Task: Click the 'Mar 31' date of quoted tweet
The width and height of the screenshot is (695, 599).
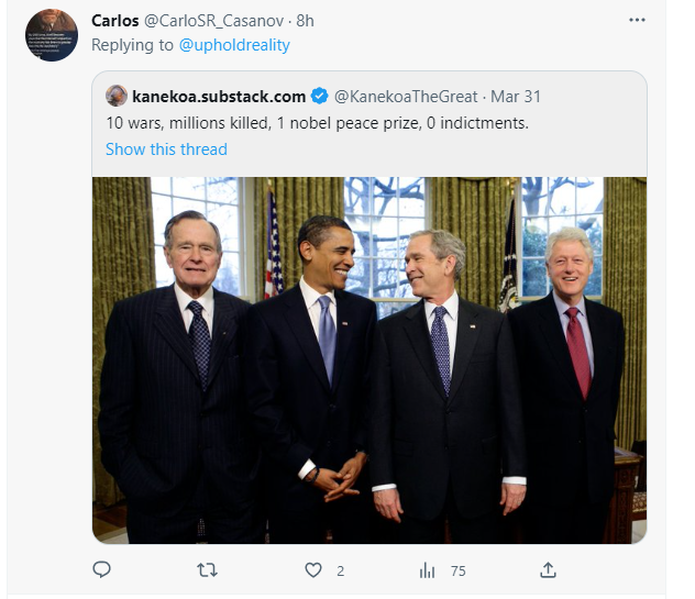Action: [515, 96]
